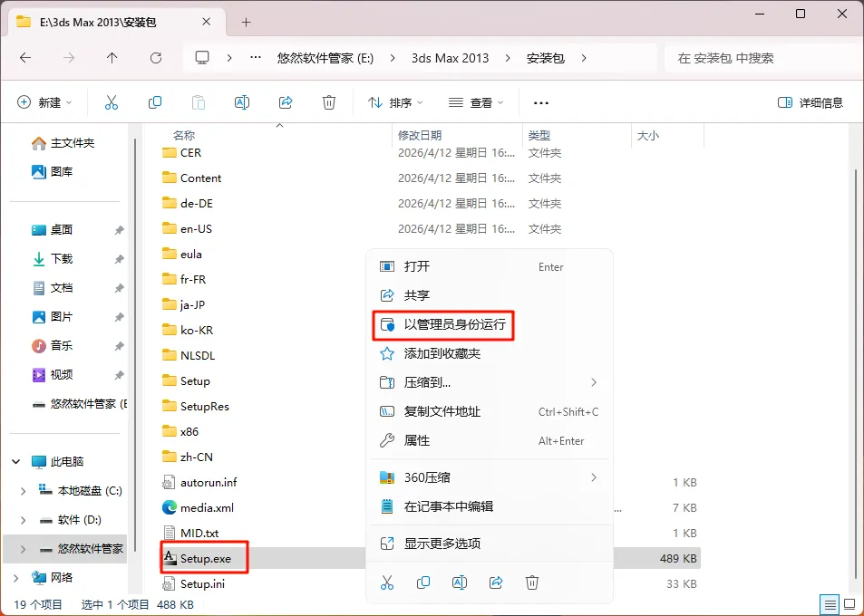
Task: Click the chevron after 3ds Max 2013 in path
Action: pos(508,58)
